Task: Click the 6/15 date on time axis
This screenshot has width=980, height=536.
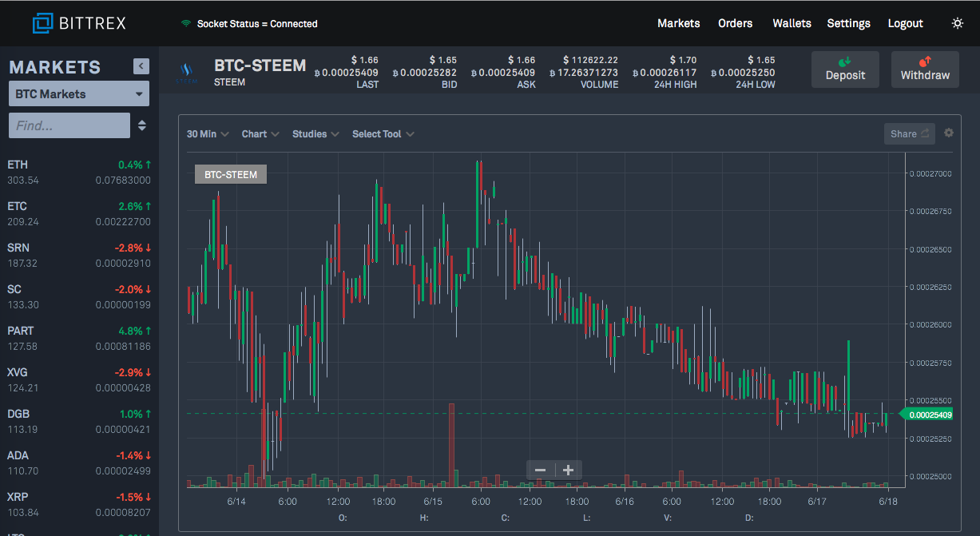Action: click(433, 502)
